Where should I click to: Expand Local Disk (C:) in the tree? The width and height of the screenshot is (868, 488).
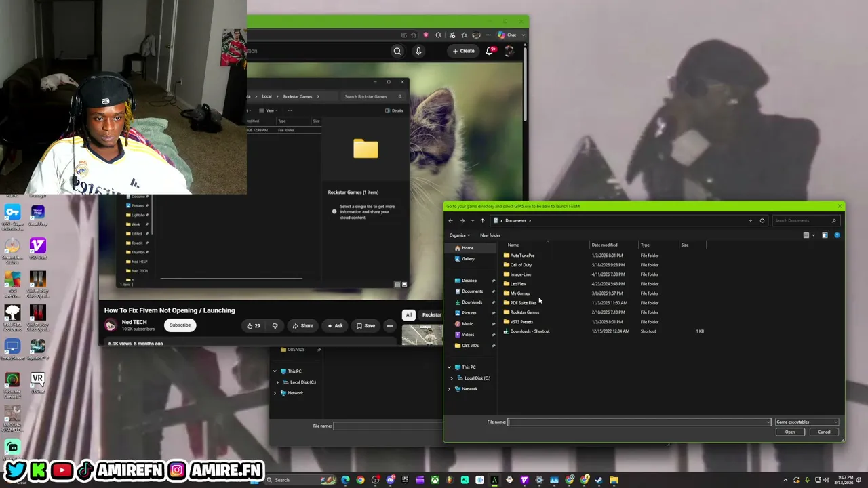pyautogui.click(x=452, y=378)
